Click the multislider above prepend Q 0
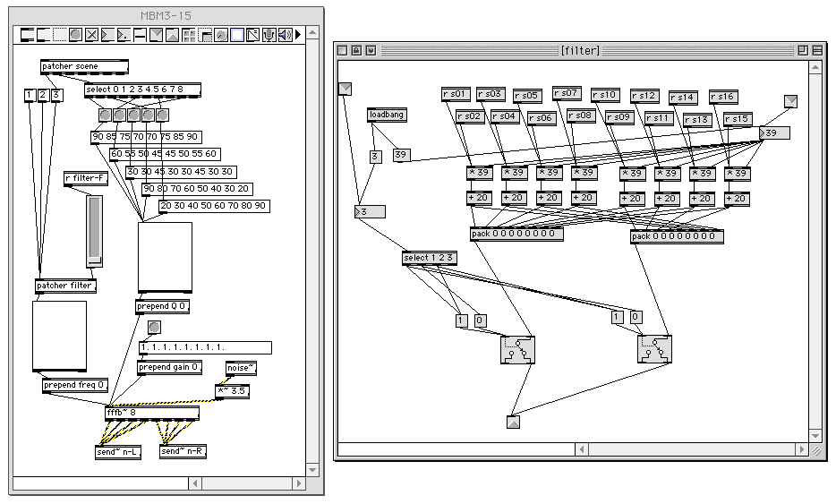 click(x=166, y=258)
